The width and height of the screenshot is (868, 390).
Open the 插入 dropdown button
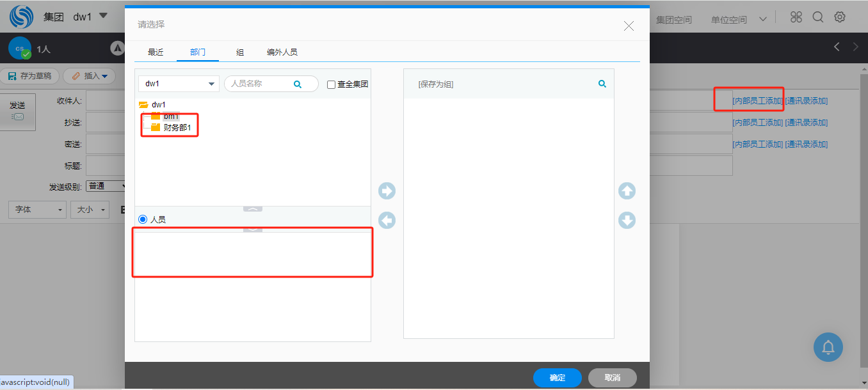pos(89,76)
